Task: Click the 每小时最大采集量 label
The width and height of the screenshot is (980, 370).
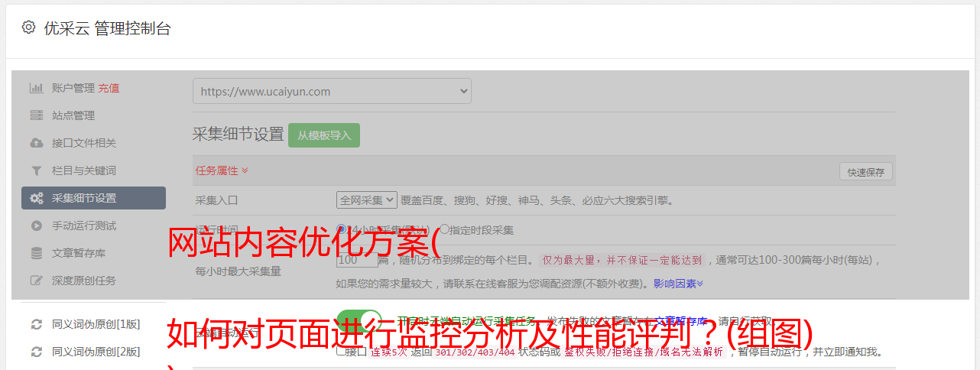Action: (x=239, y=271)
